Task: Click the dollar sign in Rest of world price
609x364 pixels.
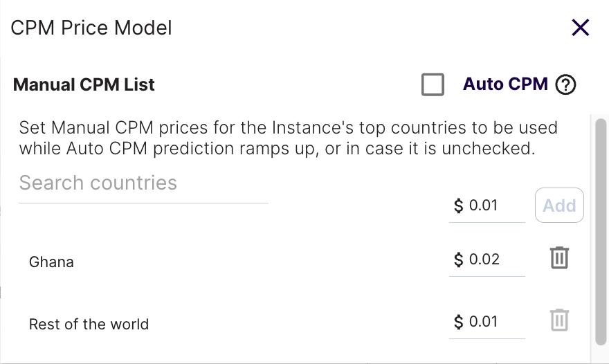Action: [458, 322]
